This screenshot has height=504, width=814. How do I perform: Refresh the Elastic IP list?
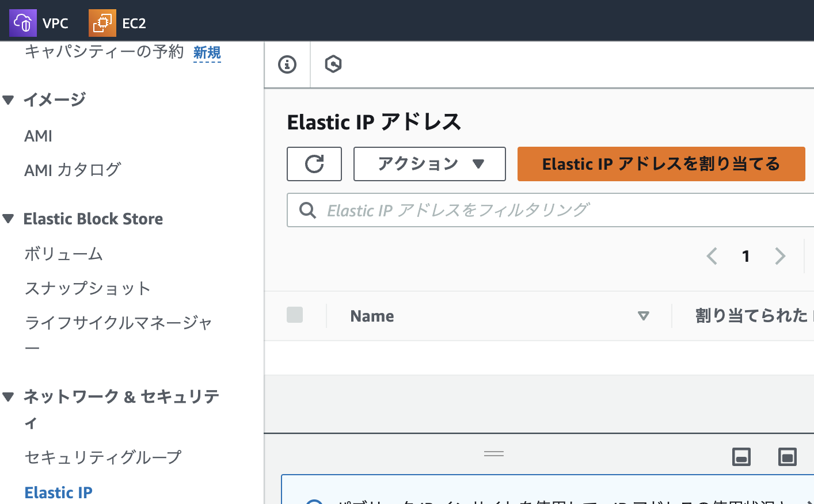tap(314, 164)
